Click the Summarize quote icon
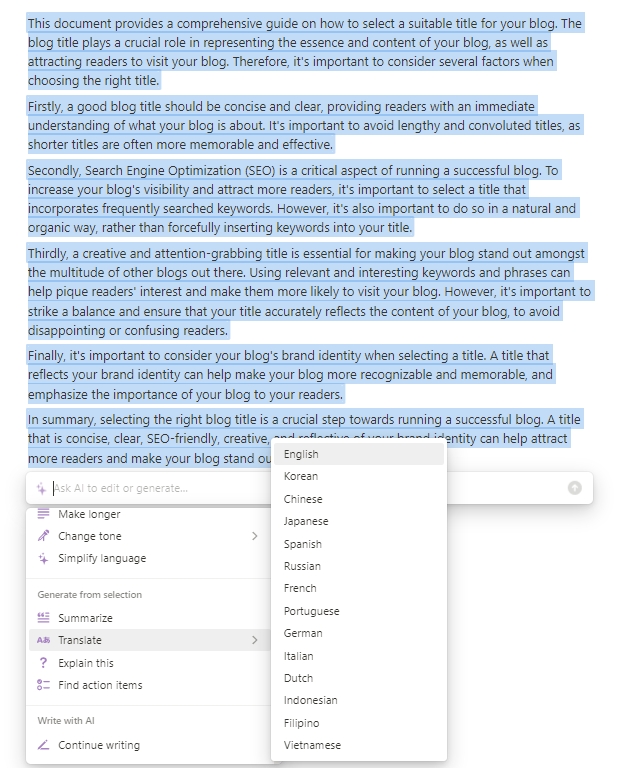This screenshot has height=768, width=637. [43, 618]
